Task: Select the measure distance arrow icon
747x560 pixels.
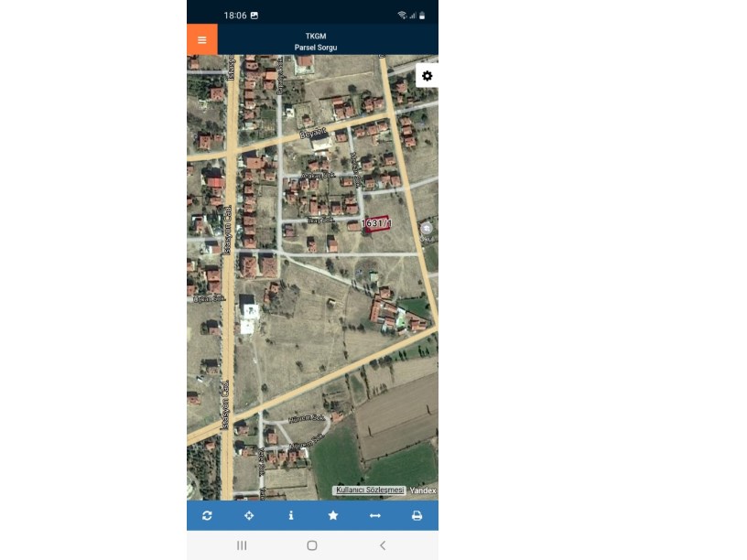Action: [375, 515]
